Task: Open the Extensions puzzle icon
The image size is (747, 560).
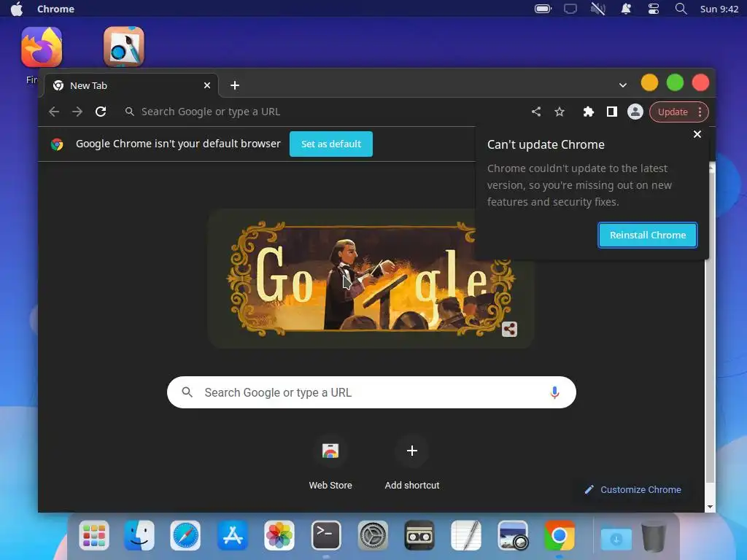Action: tap(589, 112)
